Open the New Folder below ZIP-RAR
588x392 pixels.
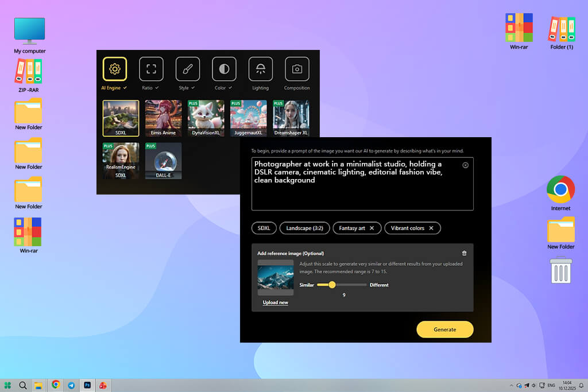[x=29, y=114]
